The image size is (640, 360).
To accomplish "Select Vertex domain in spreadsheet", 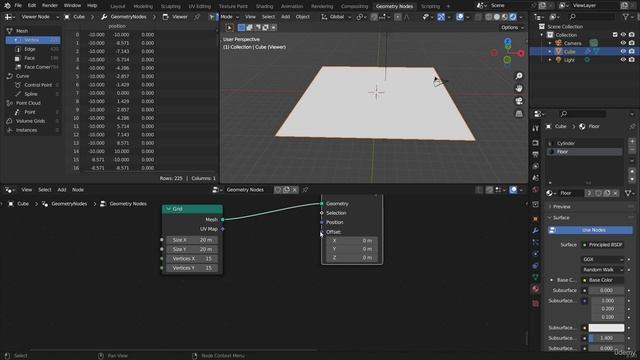I will click(33, 40).
